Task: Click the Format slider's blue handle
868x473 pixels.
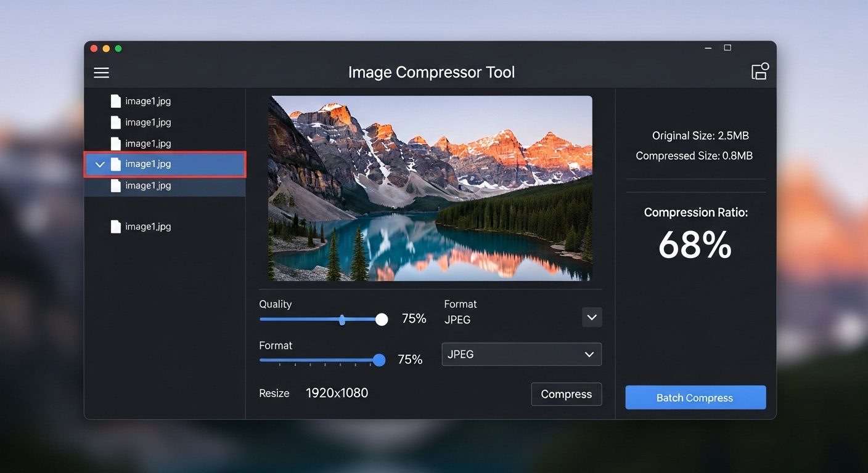Action: coord(379,360)
